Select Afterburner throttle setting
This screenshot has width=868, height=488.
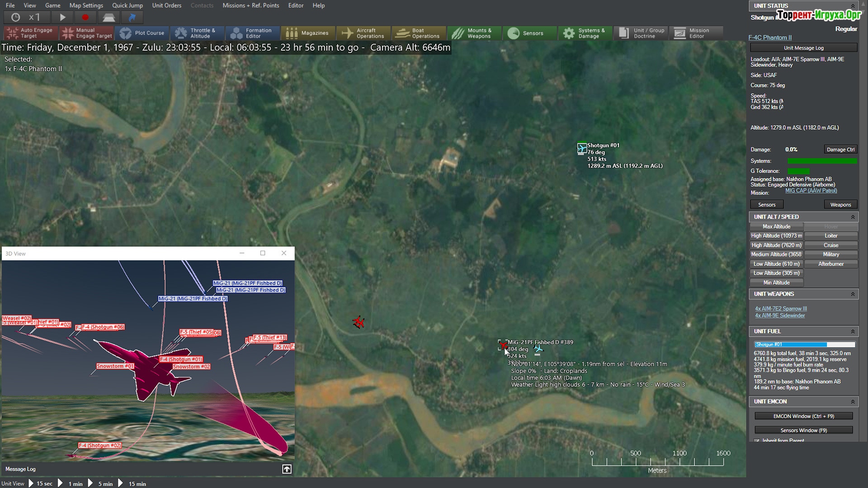pyautogui.click(x=830, y=264)
